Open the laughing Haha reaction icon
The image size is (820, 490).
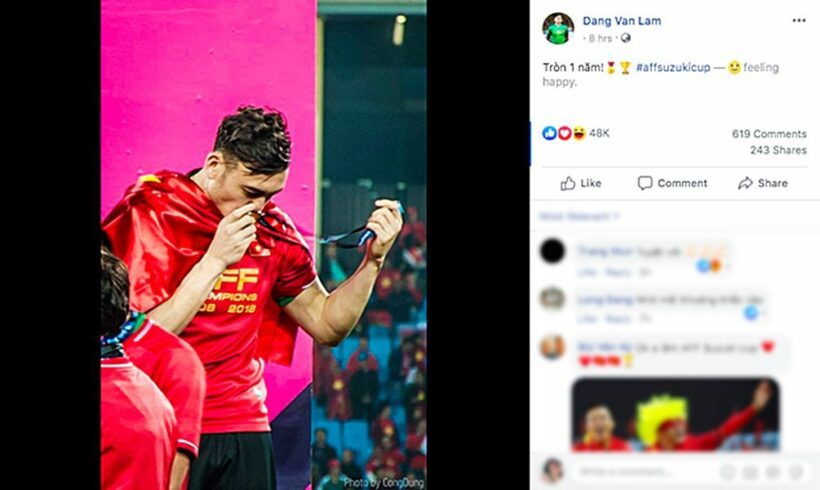pos(579,133)
